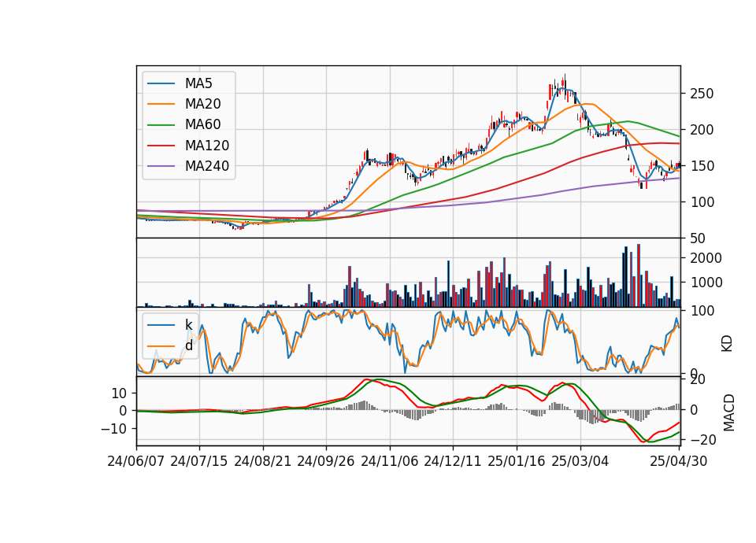Click the MACD line trough near −20
Image resolution: width=756 pixels, height=543 pixels.
click(x=643, y=441)
